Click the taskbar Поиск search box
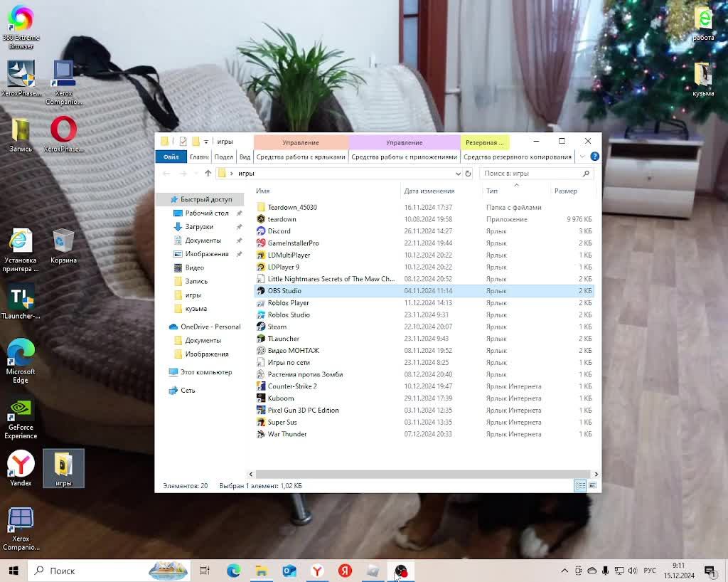Image resolution: width=728 pixels, height=582 pixels. coord(109,571)
